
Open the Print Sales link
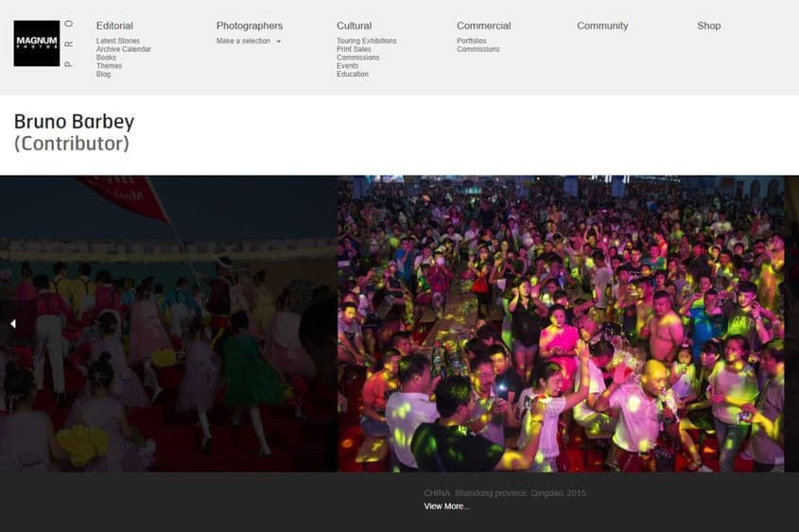pyautogui.click(x=354, y=49)
